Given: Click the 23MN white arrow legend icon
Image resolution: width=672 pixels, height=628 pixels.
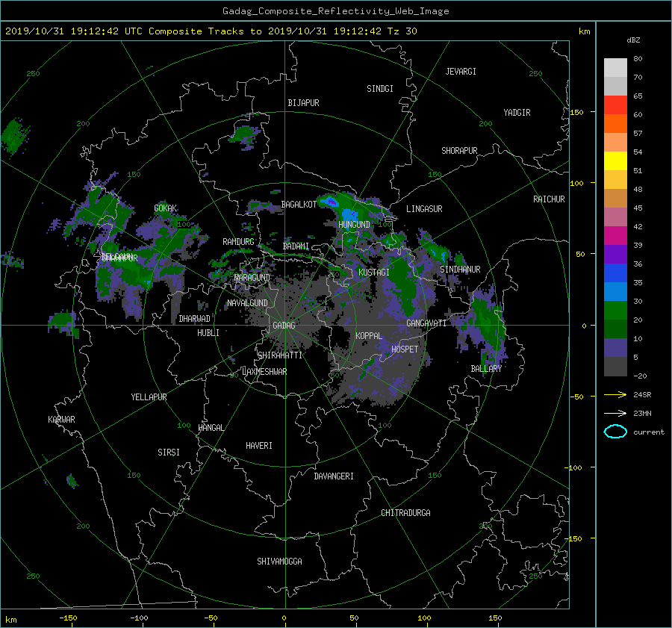Looking at the screenshot, I should pyautogui.click(x=615, y=413).
